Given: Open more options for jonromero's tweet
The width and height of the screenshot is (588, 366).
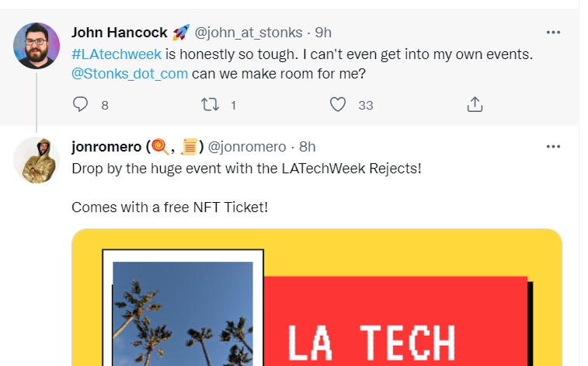Looking at the screenshot, I should (x=553, y=146).
